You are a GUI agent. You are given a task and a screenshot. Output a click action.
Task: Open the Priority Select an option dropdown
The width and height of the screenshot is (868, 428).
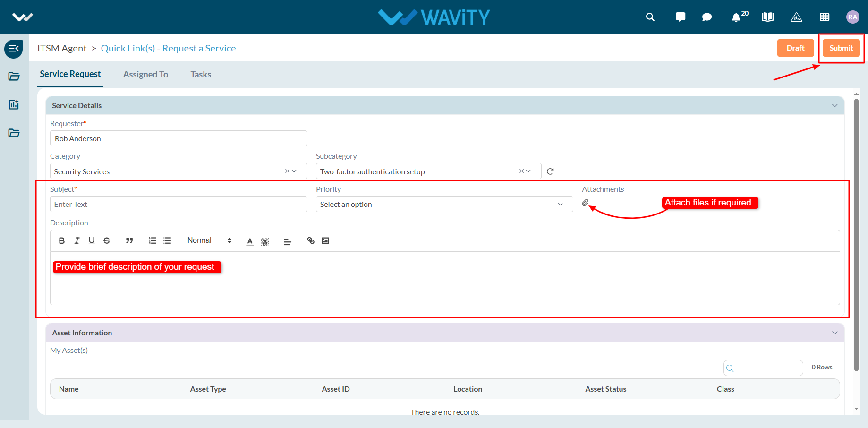444,204
